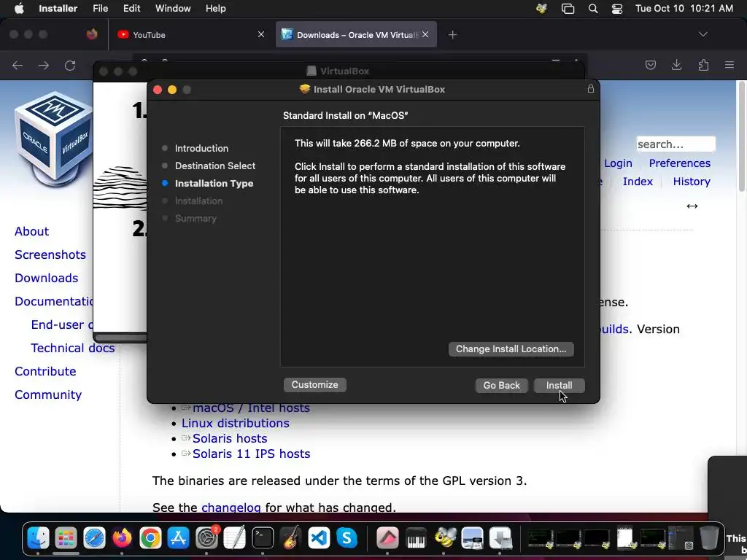Open the History link on VirtualBox site
The height and width of the screenshot is (560, 747).
692,182
